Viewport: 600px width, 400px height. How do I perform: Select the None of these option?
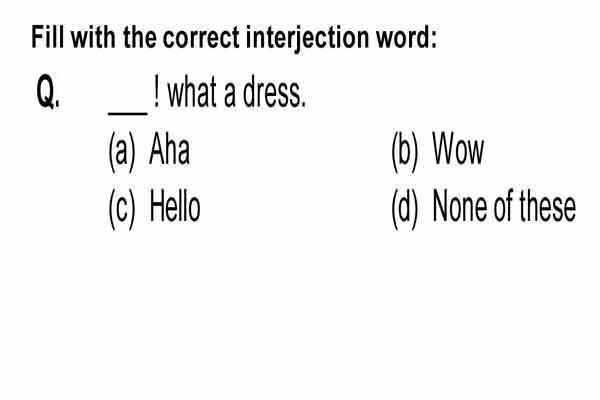[x=504, y=207]
